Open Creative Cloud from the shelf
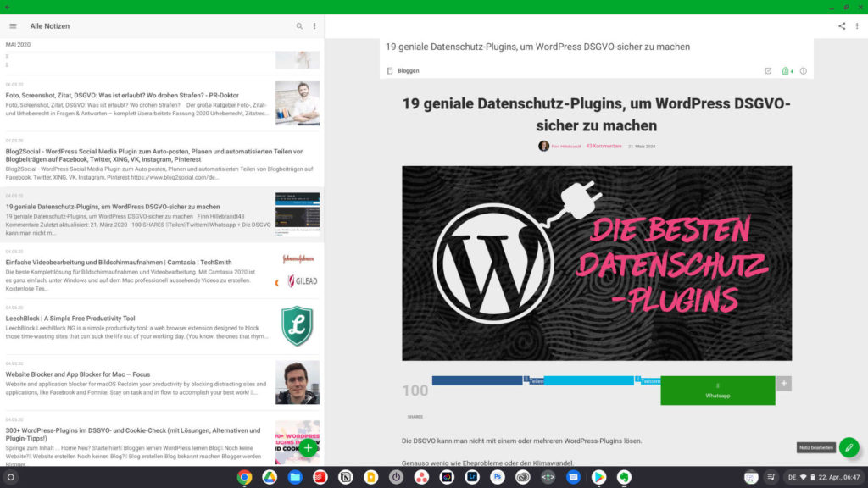868x488 pixels. tap(522, 477)
